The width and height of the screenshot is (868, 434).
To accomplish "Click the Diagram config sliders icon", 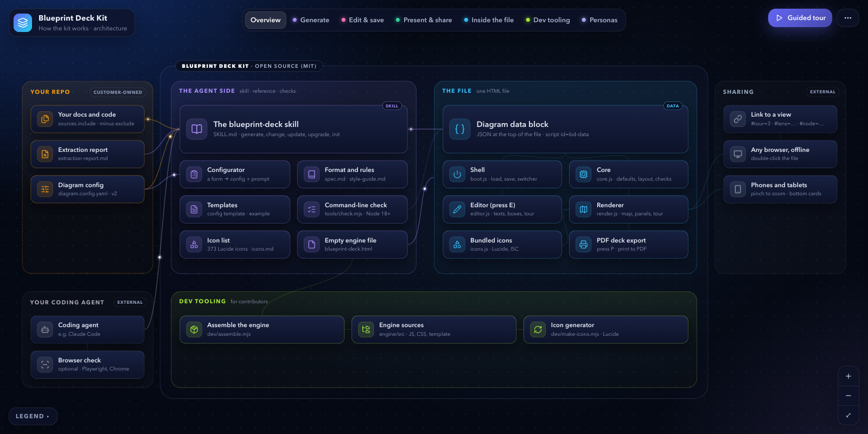I will point(45,189).
